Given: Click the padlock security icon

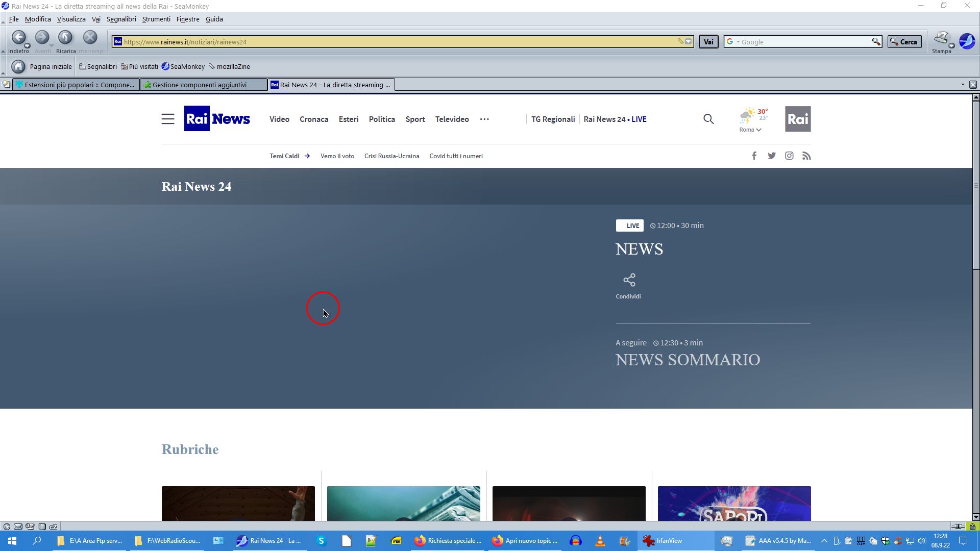Looking at the screenshot, I should (x=972, y=527).
